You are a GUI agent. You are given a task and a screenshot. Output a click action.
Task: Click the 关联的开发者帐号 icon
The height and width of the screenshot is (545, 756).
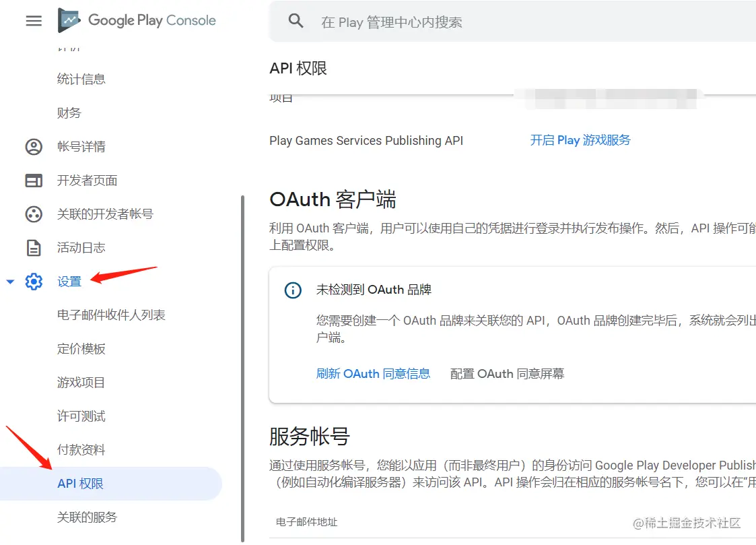[34, 214]
